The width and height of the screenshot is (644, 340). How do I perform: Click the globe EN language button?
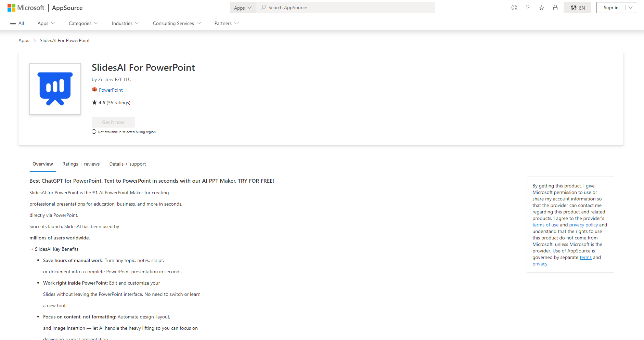[x=577, y=8]
